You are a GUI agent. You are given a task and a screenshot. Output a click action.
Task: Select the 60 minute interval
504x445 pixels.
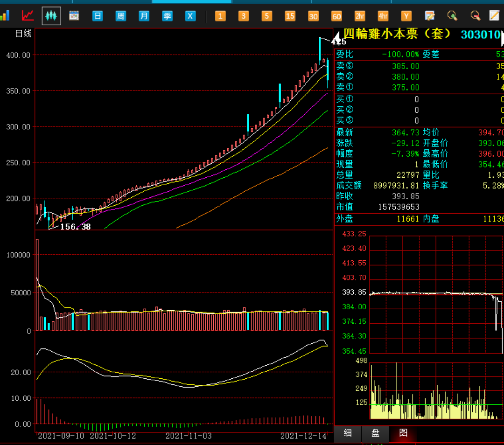(x=336, y=16)
